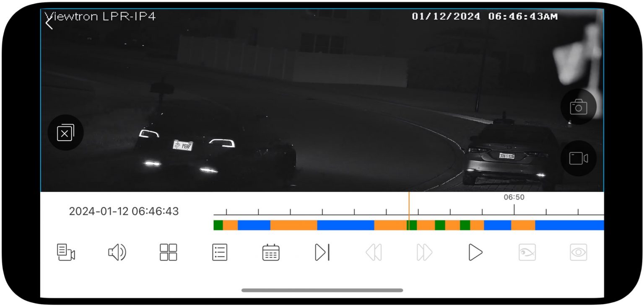Take a snapshot of the video feed

[578, 107]
